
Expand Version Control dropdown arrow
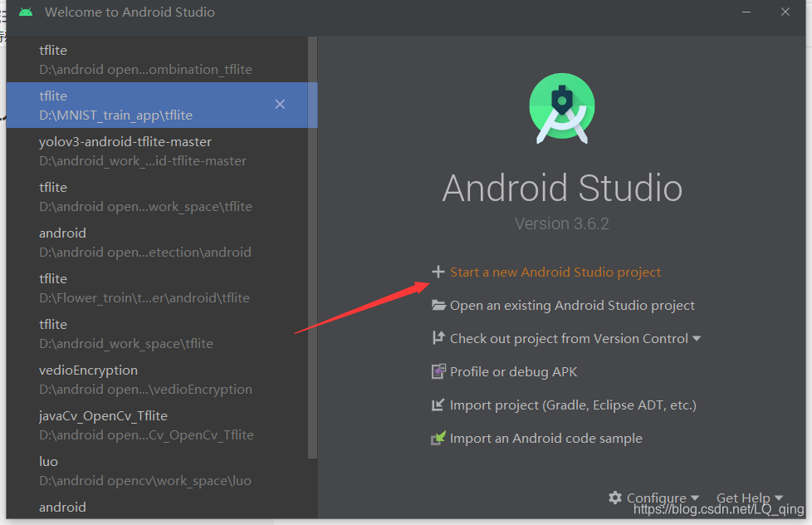tap(697, 338)
